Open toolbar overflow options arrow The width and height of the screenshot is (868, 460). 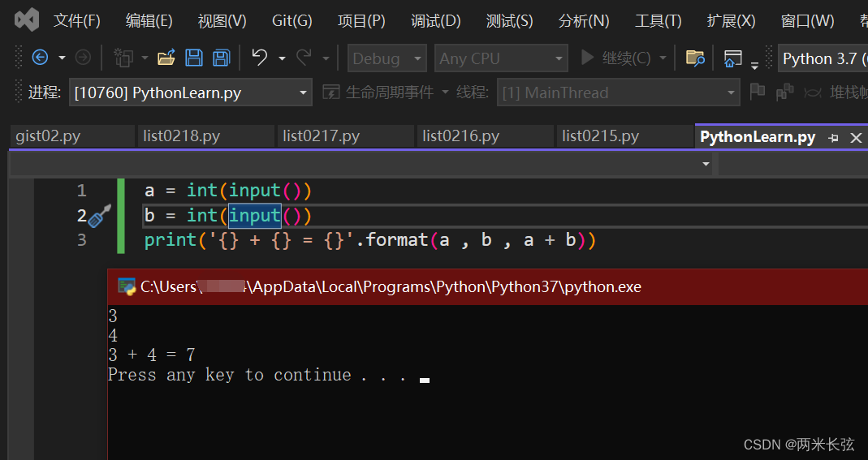coord(754,66)
